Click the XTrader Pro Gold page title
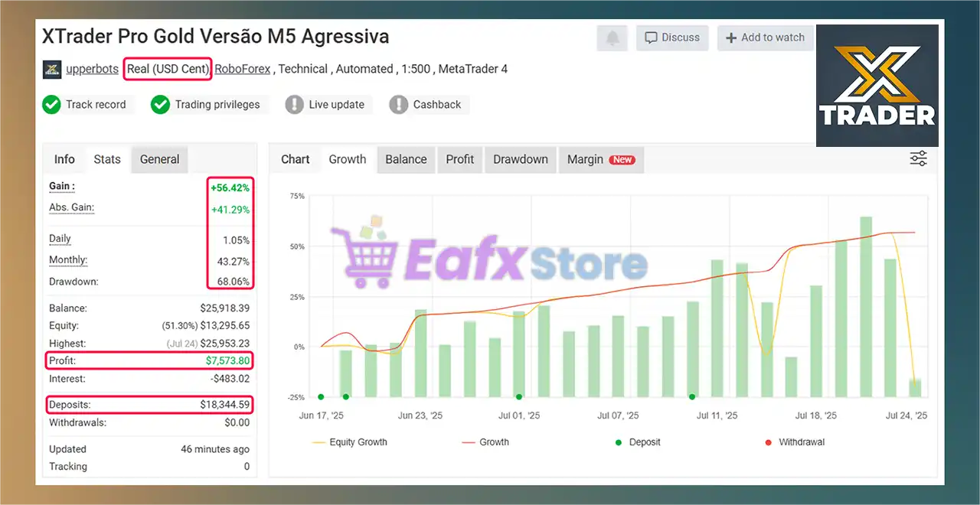This screenshot has width=980, height=505. tap(216, 36)
